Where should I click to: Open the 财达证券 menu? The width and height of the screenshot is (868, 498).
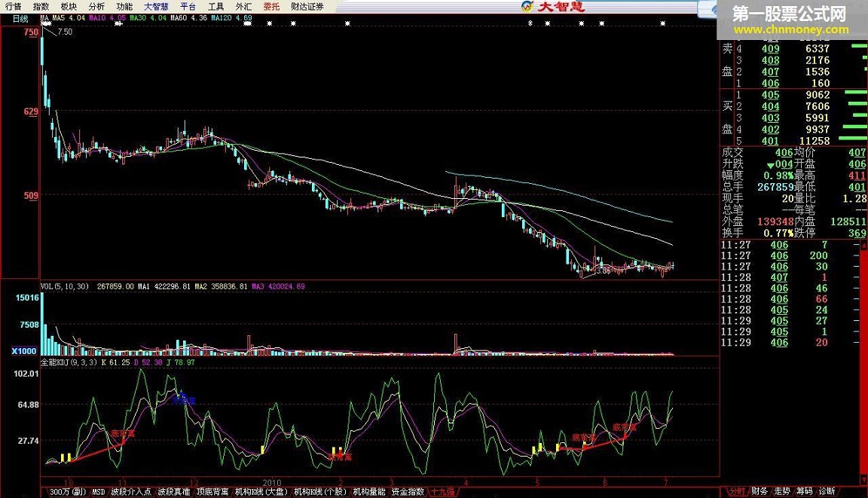click(307, 7)
